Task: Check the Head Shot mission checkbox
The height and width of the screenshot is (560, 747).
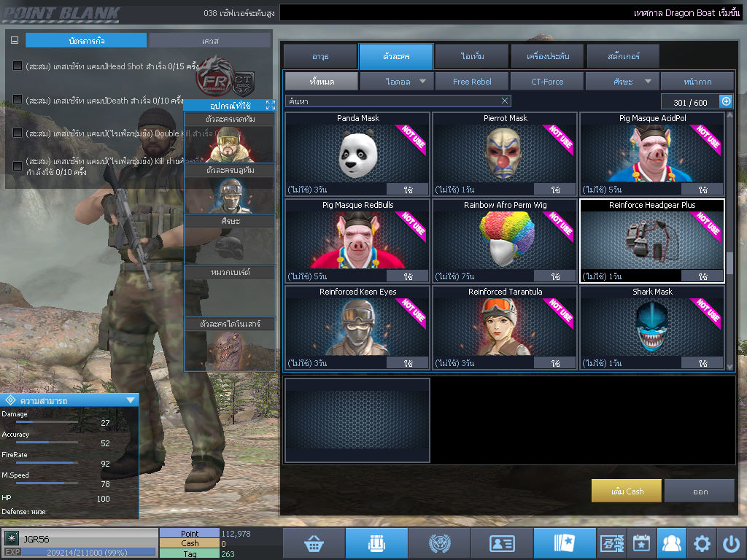Action: point(18,65)
